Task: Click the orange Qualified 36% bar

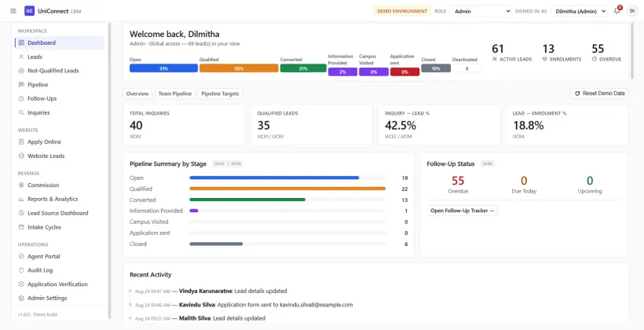Action: 239,68
